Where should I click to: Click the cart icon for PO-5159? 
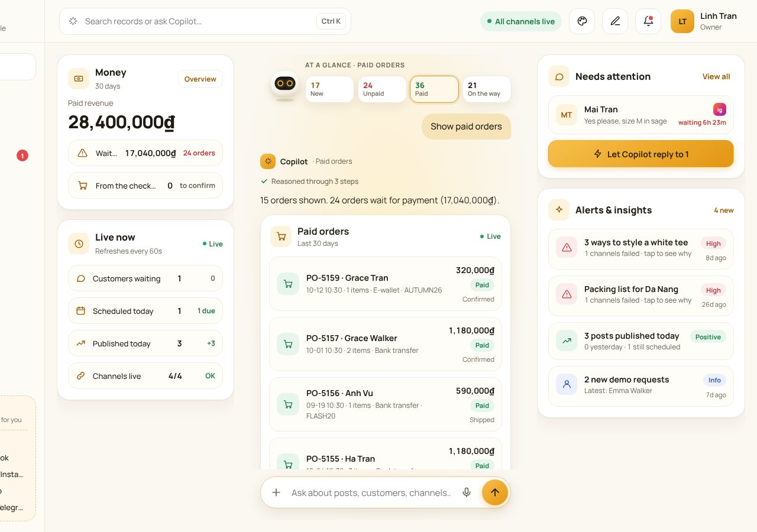[x=288, y=284]
